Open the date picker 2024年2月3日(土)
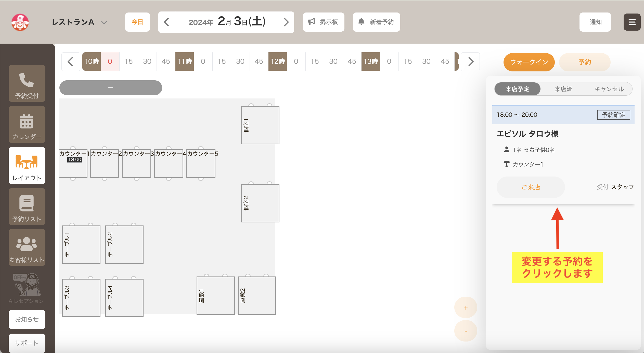 click(227, 22)
